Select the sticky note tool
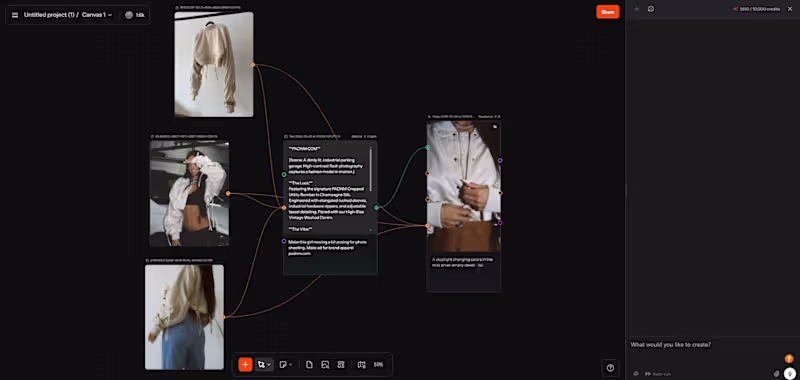 pyautogui.click(x=283, y=364)
